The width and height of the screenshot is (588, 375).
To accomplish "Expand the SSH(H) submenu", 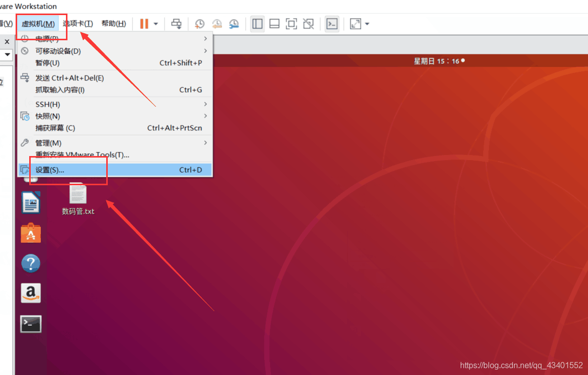I will 115,104.
